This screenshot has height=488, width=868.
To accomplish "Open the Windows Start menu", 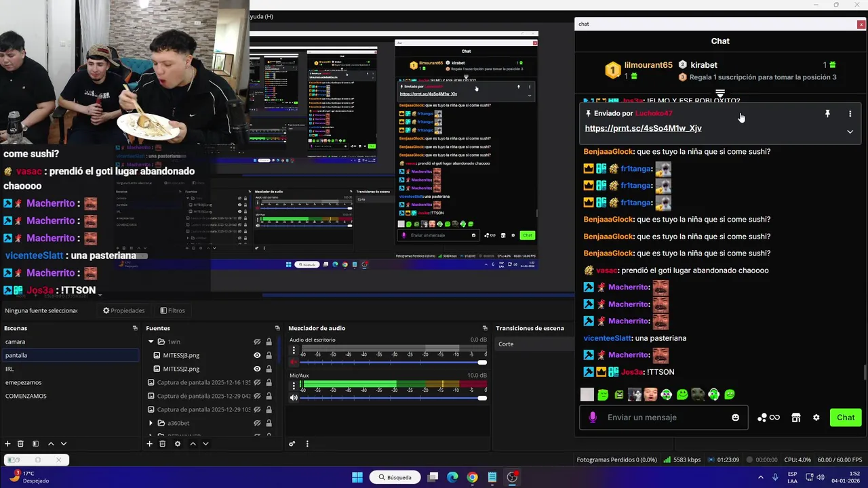I will pos(357,477).
